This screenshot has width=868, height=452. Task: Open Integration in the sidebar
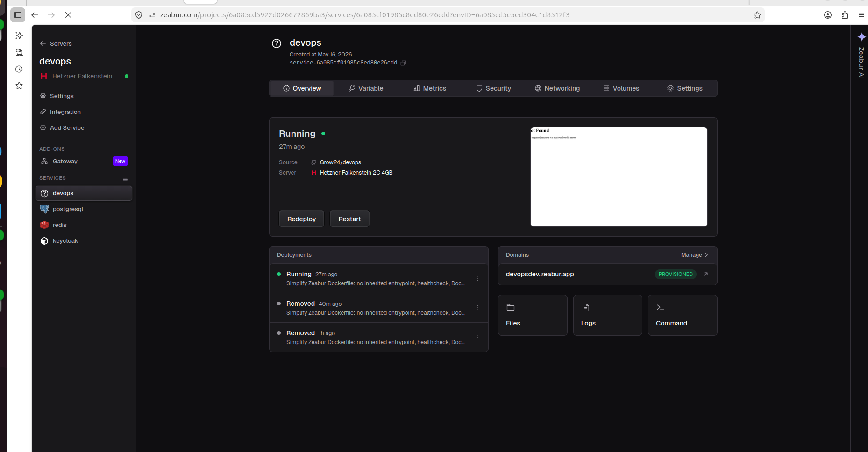tap(60, 112)
